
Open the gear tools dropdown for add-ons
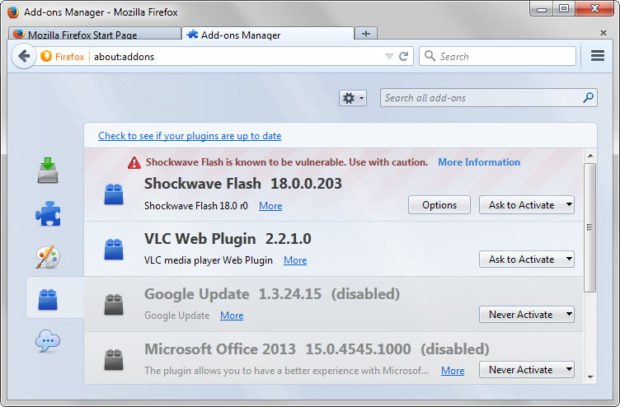click(353, 98)
